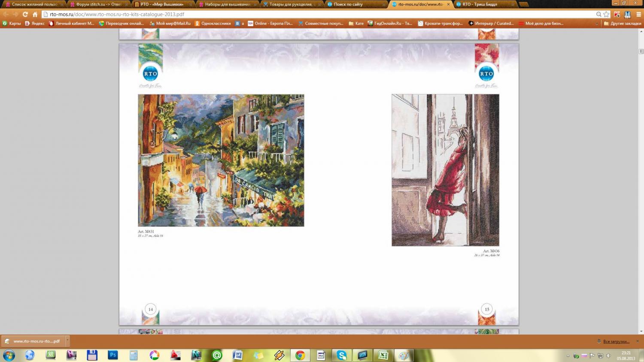Click the browser reload button
Image resolution: width=644 pixels, height=362 pixels.
click(25, 14)
